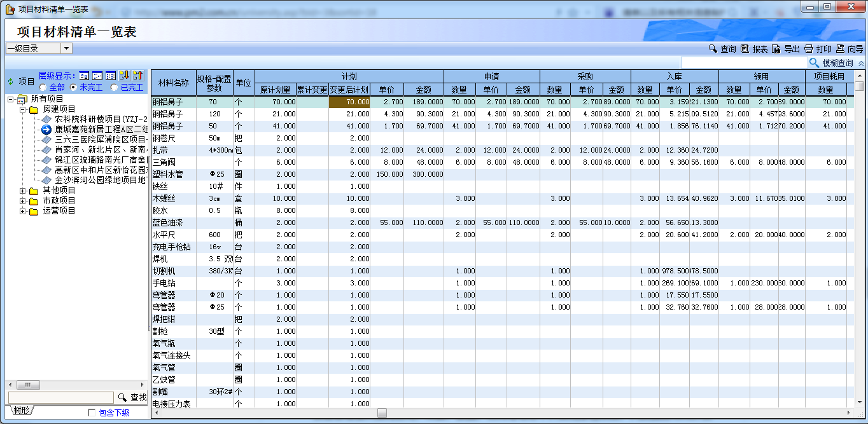The width and height of the screenshot is (868, 424).
Task: Click the 模糊查询 fuzzy search button
Action: point(831,63)
